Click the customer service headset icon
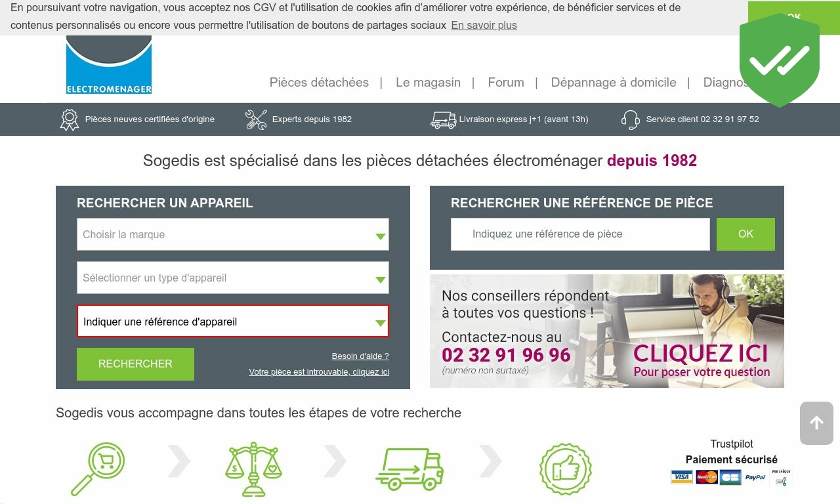The image size is (840, 504). [x=631, y=119]
